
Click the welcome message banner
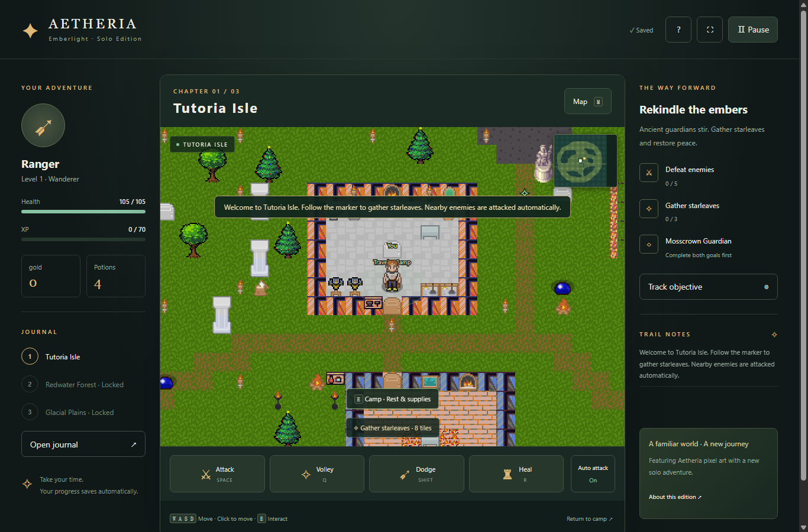[x=392, y=207]
